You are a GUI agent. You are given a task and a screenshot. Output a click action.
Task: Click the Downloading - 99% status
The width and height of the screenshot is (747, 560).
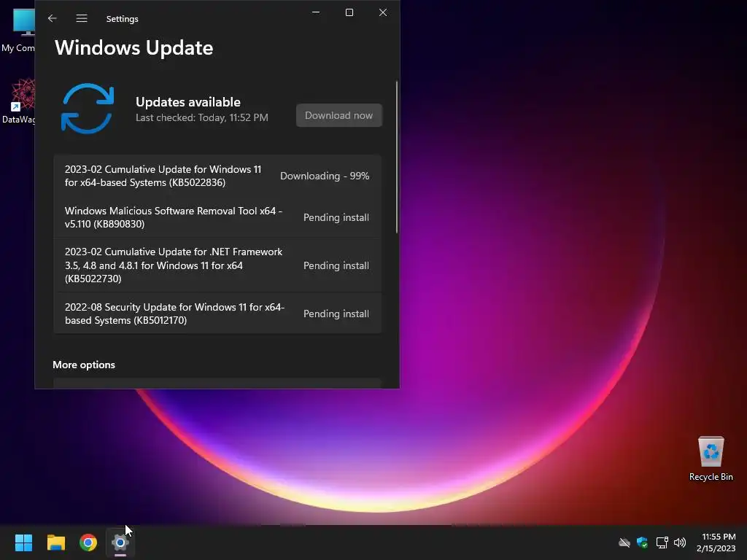click(325, 176)
